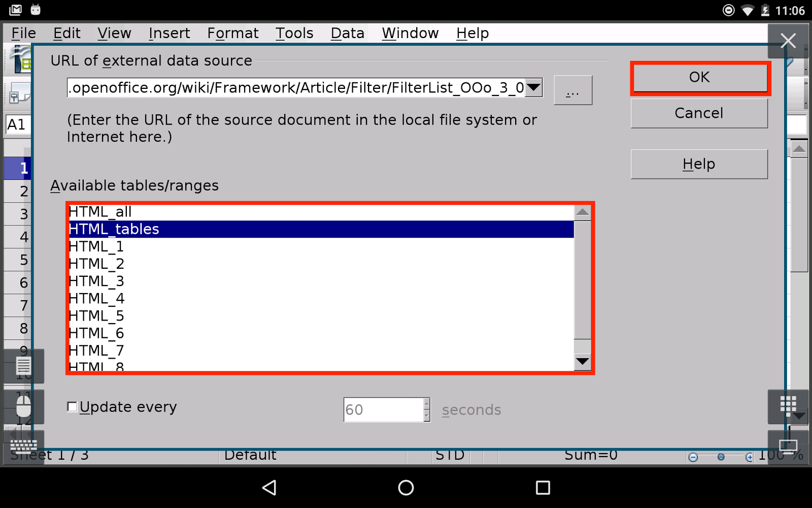Close the overlay with X icon
The width and height of the screenshot is (812, 508).
coord(788,41)
